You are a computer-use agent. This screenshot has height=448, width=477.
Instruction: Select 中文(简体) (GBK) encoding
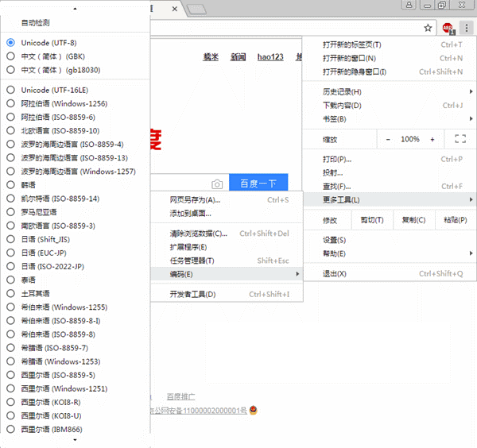76,56
